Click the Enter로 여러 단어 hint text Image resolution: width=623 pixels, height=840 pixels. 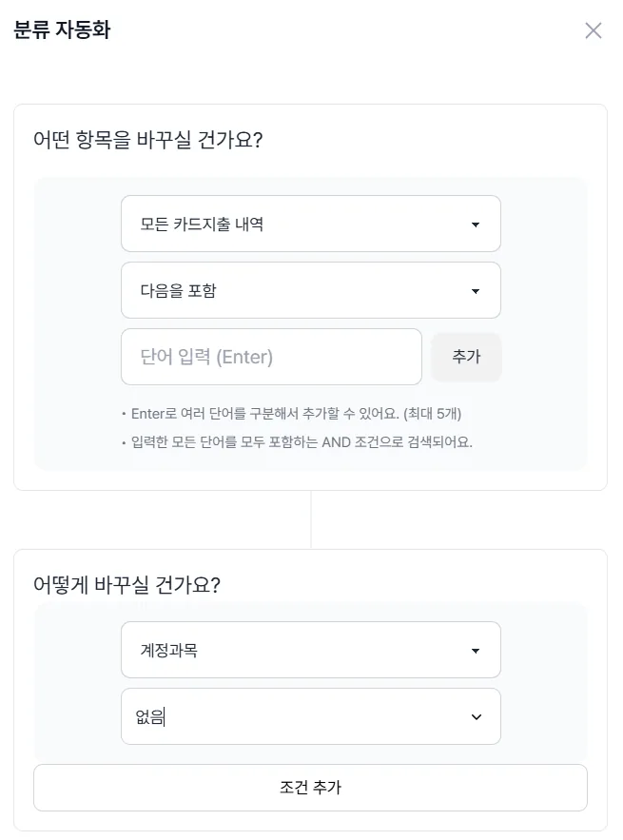296,414
